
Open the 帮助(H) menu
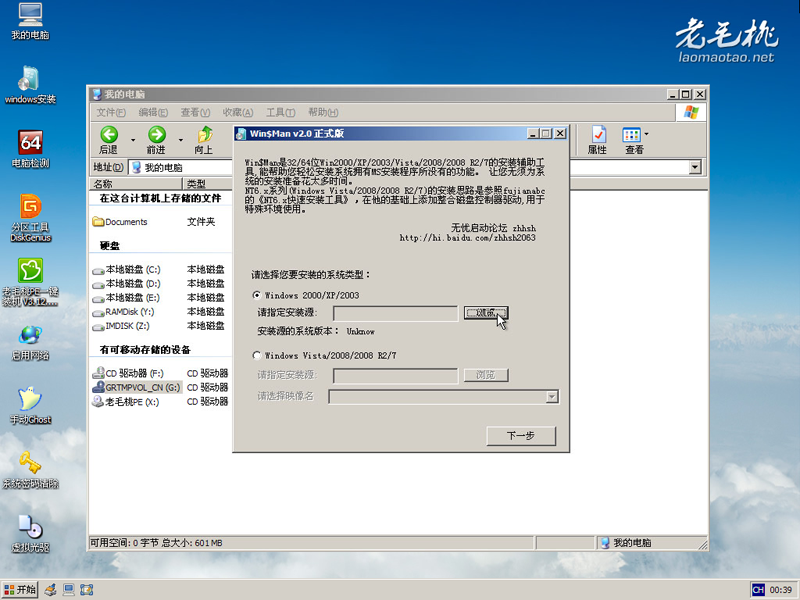[322, 112]
